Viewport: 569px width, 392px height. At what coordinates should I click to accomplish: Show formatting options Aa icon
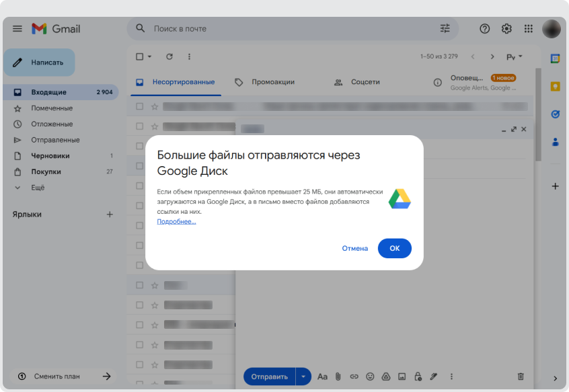coord(322,377)
